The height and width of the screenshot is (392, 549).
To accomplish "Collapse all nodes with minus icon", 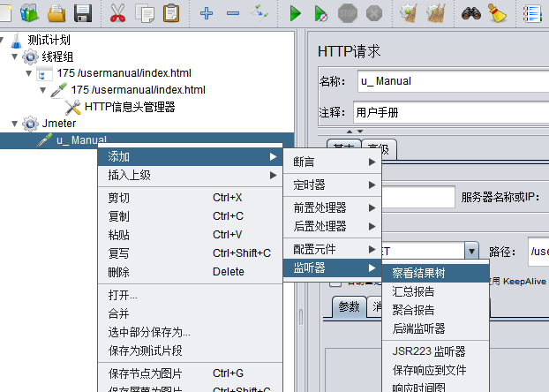I will [x=233, y=13].
